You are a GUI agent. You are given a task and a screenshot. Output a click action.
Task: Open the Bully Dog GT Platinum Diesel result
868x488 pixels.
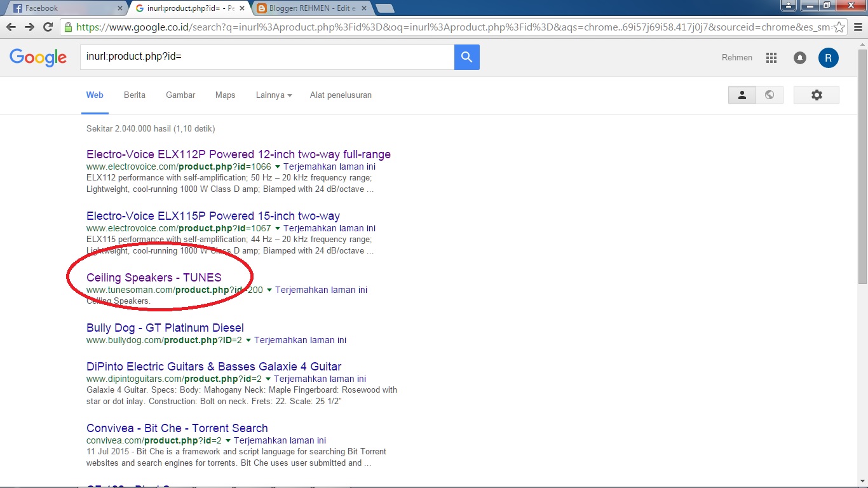(165, 328)
